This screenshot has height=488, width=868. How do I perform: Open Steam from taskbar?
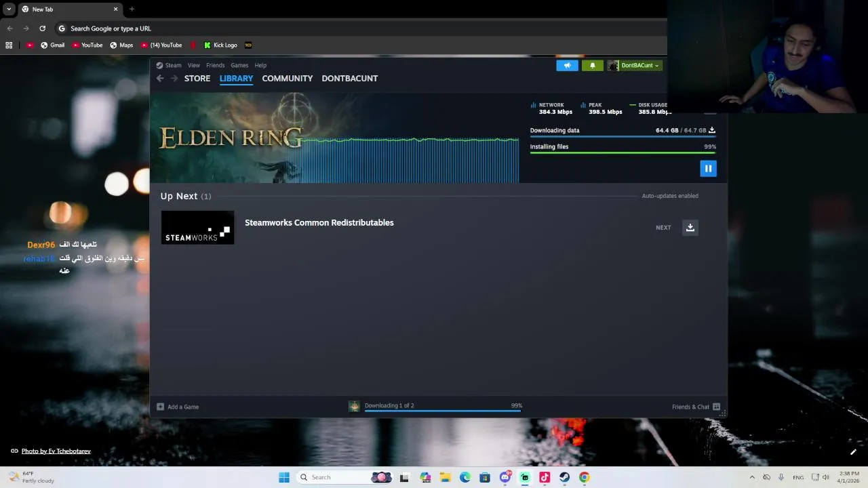[564, 477]
